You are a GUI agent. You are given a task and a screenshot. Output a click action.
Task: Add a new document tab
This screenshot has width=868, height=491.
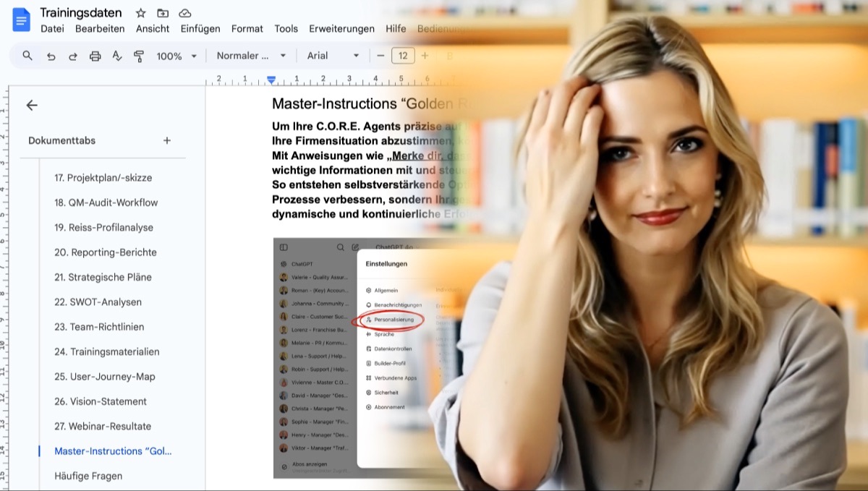(167, 140)
